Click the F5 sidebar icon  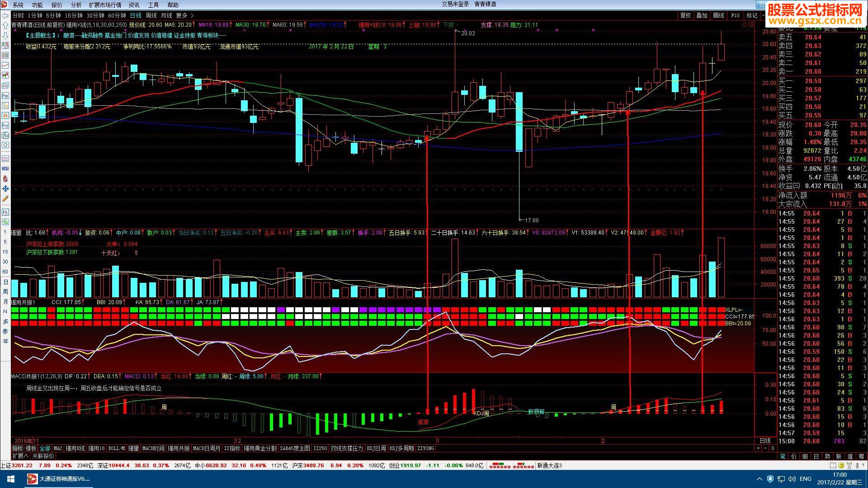[5, 212]
